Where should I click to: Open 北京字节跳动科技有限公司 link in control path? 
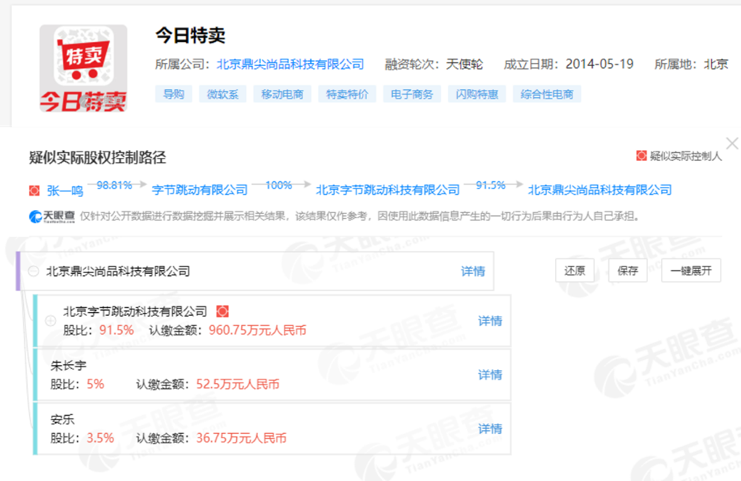[x=388, y=190]
